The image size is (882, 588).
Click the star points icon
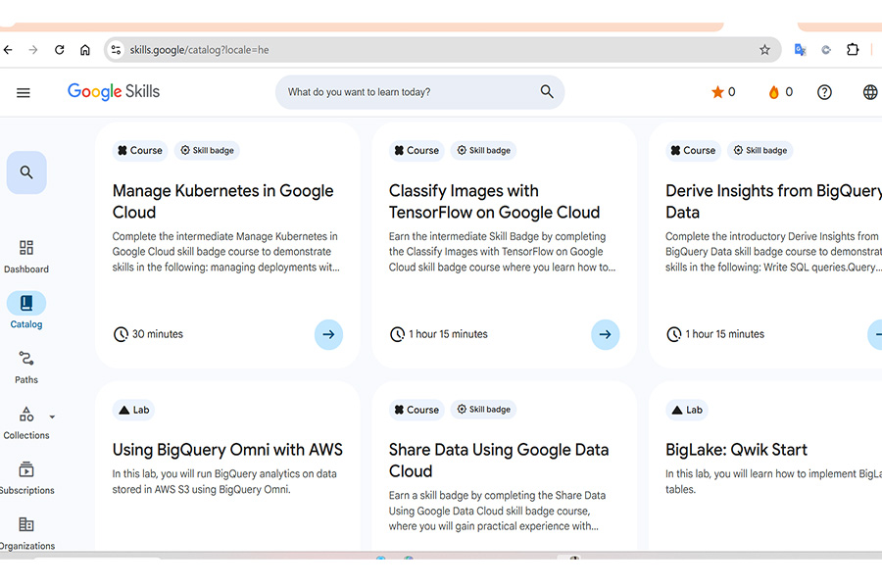pyautogui.click(x=717, y=92)
